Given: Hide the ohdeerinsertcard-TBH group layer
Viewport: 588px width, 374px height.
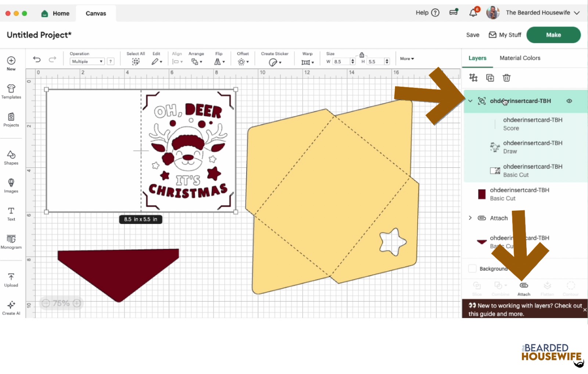Looking at the screenshot, I should point(569,101).
